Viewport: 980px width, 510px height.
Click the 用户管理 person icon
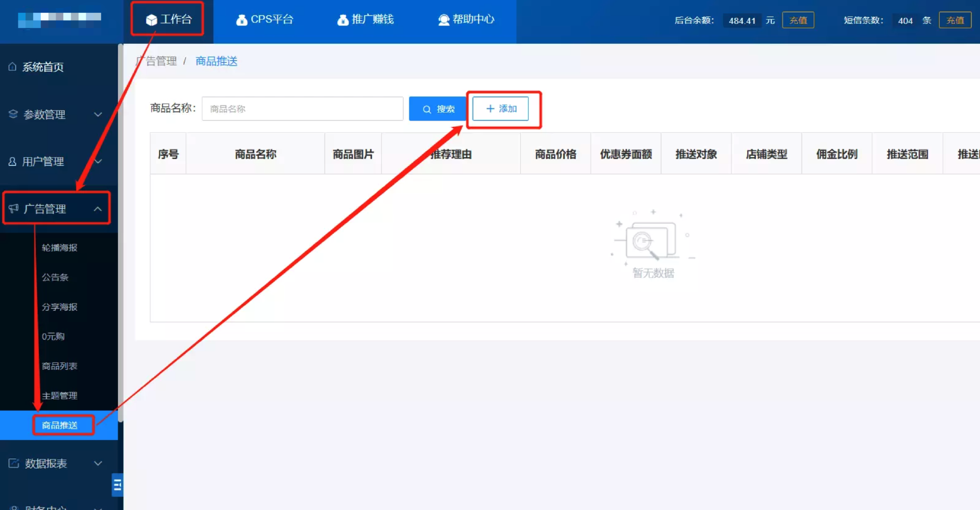[x=13, y=162]
